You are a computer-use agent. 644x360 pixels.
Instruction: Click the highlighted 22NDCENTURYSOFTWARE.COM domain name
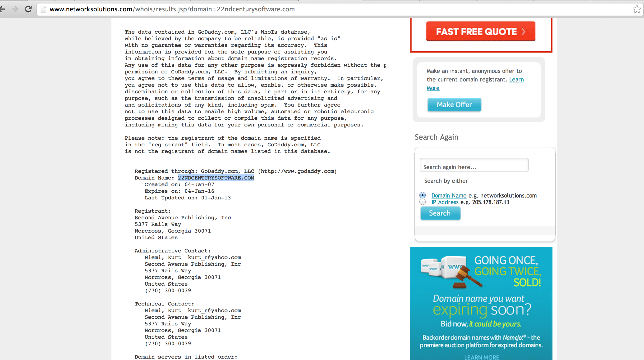(x=216, y=178)
